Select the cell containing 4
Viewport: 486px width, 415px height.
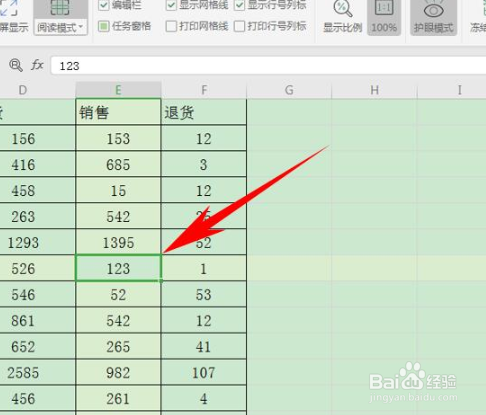(204, 398)
